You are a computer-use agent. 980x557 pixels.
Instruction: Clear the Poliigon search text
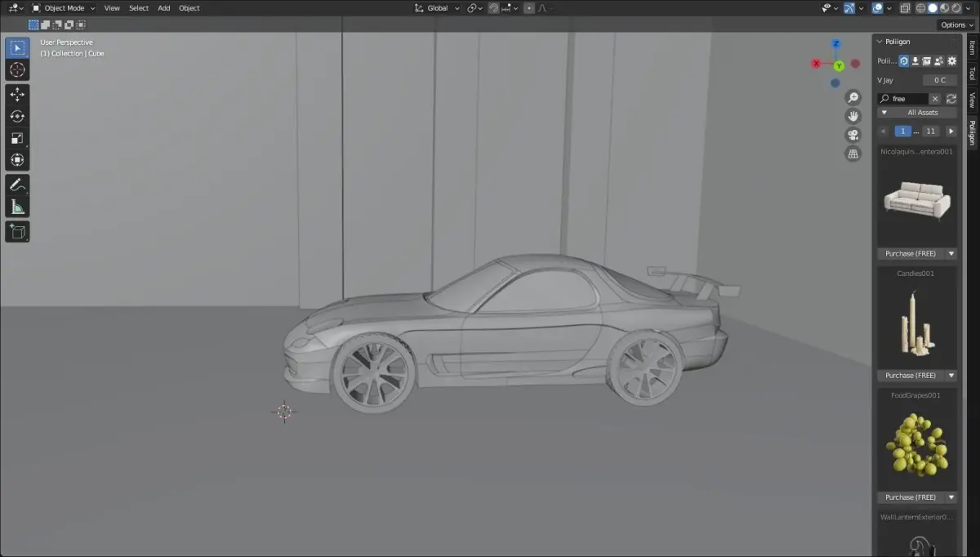click(x=935, y=99)
